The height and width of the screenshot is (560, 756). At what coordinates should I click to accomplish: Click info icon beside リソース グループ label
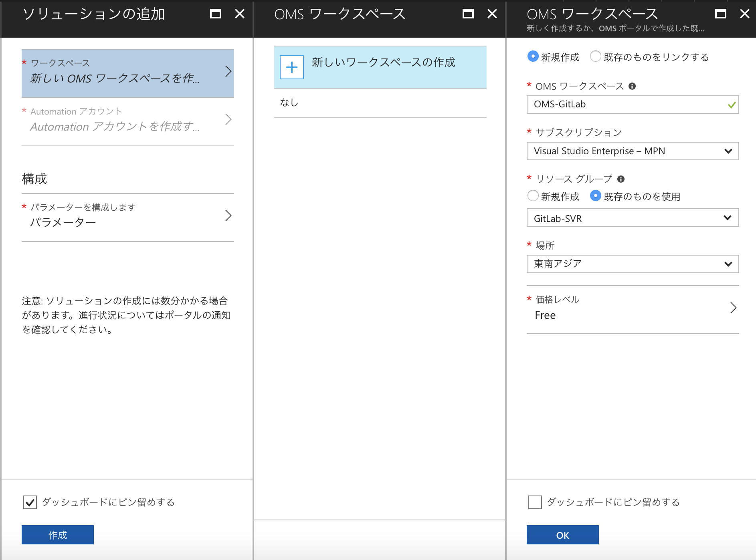621,179
